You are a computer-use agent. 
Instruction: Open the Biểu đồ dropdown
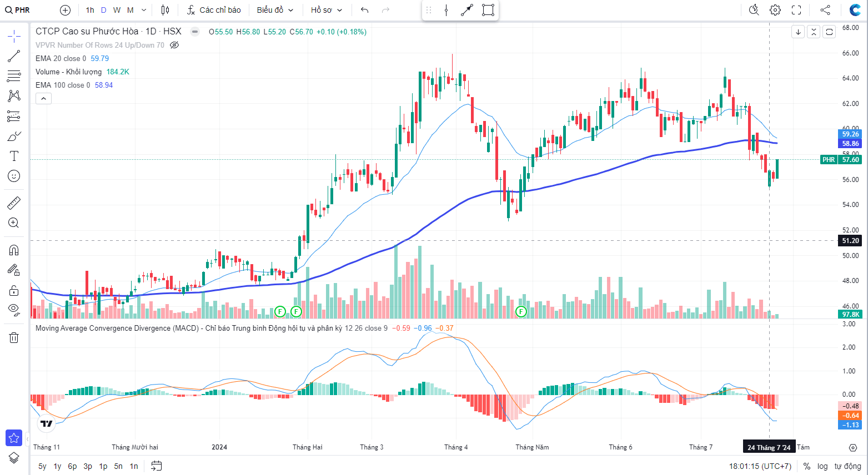(x=275, y=10)
